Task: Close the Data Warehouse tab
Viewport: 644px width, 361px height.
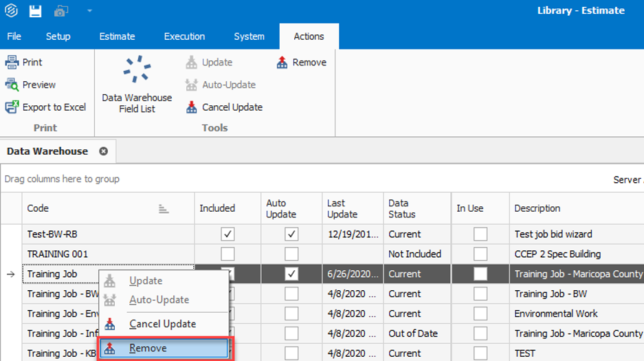Action: coord(103,151)
